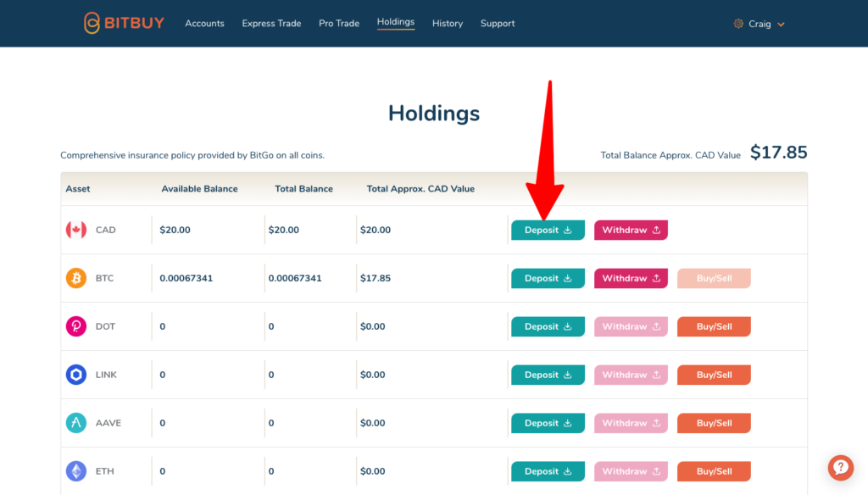868x495 pixels.
Task: Open the Accounts menu item
Action: tap(204, 23)
